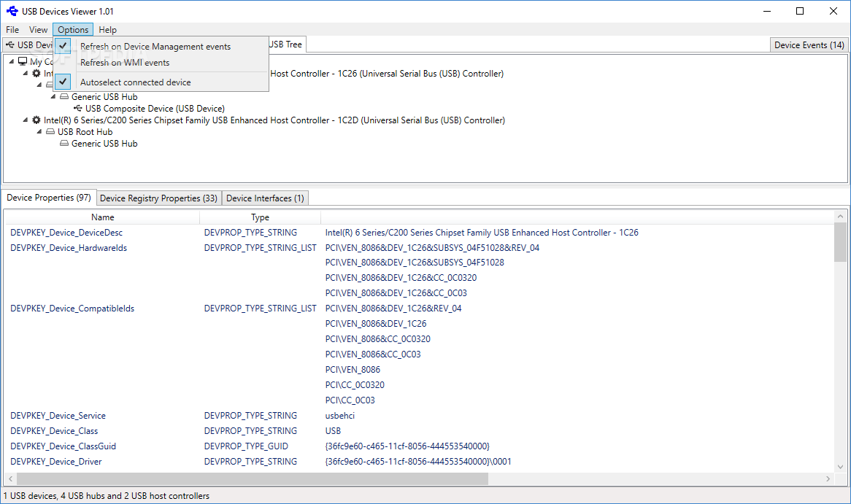This screenshot has height=504, width=851.
Task: Switch to Device Registry Properties tab
Action: click(x=158, y=198)
